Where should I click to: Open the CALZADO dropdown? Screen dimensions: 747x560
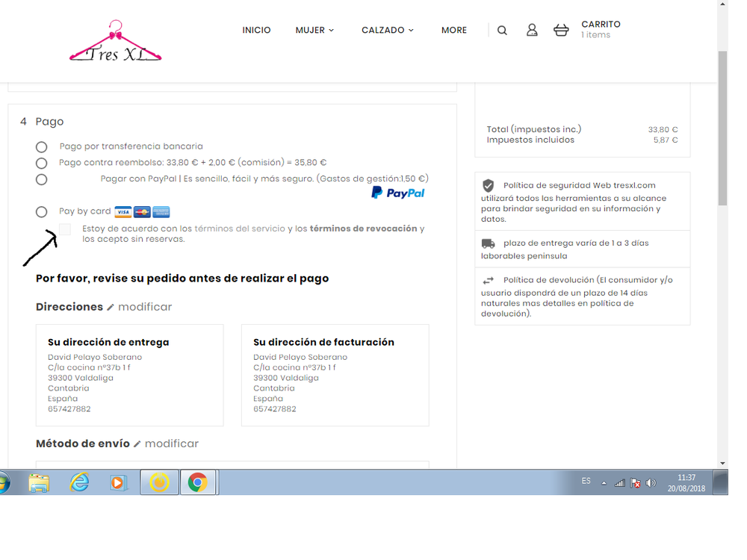pos(387,30)
